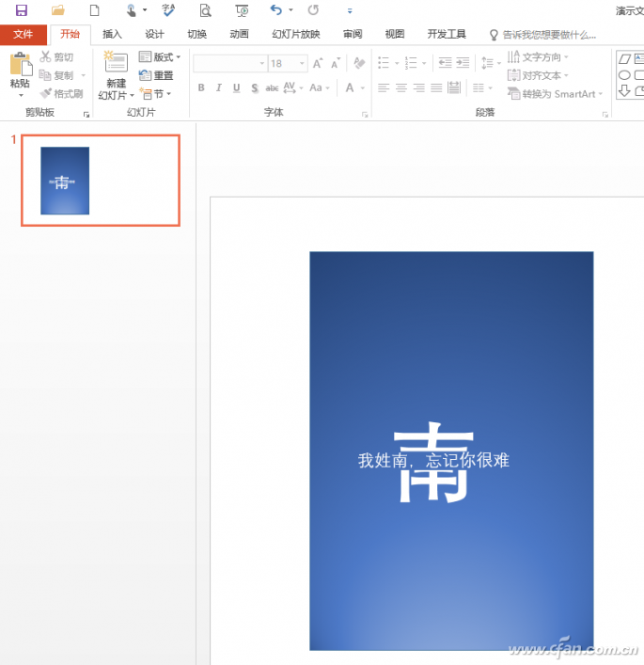
Task: Click the 格式刷 format painter
Action: 61,94
